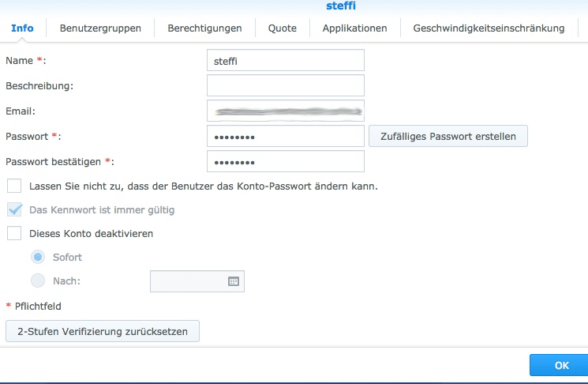Toggle 'Das Kennwort ist immer gültig' checkbox
This screenshot has height=384, width=588.
14,210
